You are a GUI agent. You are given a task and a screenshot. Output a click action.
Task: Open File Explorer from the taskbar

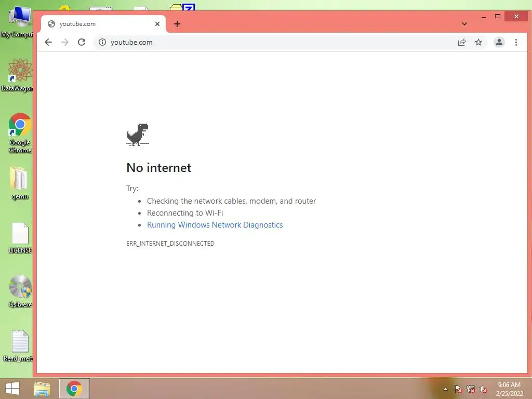42,389
